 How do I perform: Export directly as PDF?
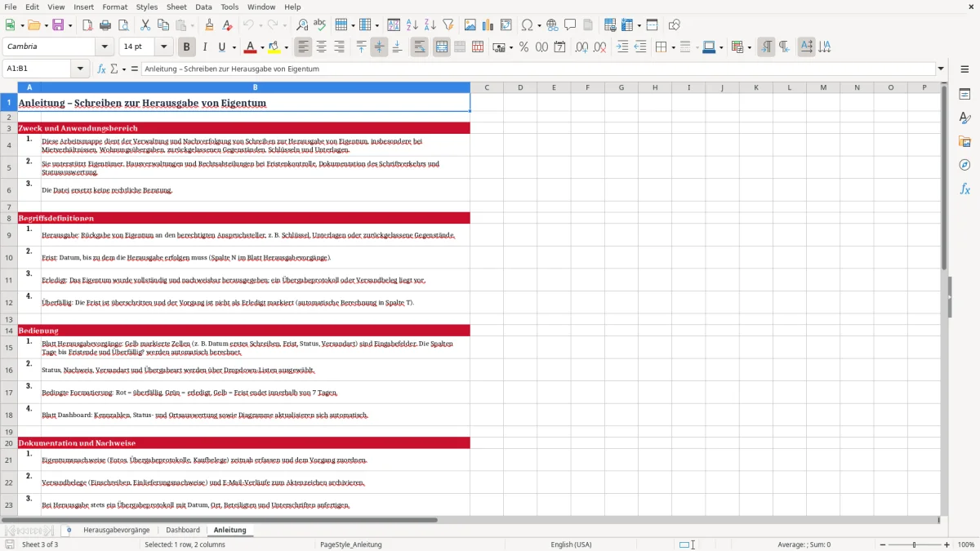(87, 25)
